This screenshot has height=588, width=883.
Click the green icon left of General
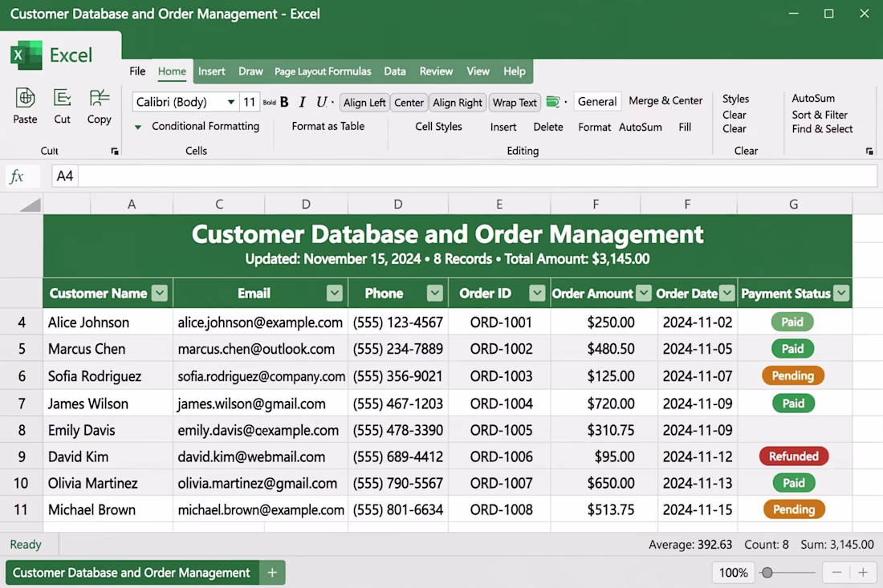tap(553, 102)
